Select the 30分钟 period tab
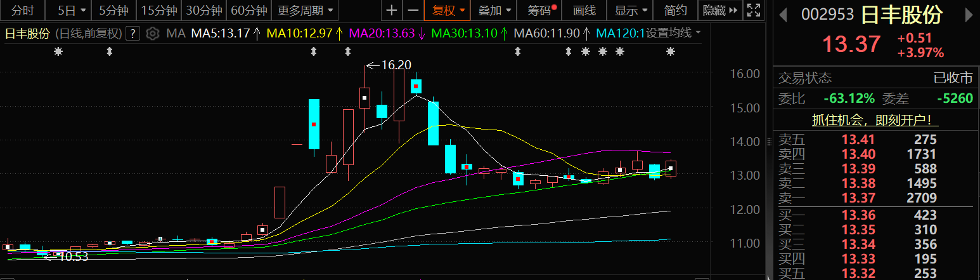Viewport: 980px width, 280px height. tap(203, 10)
